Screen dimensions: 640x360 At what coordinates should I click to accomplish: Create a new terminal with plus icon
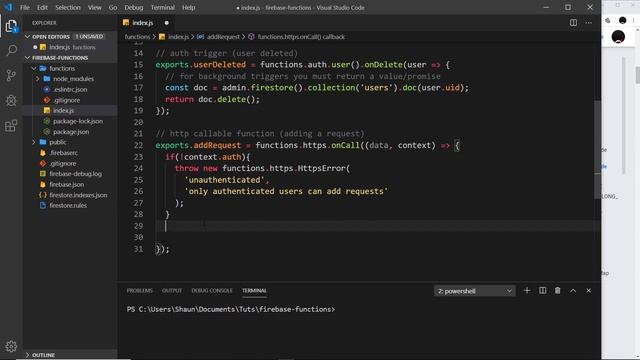click(527, 291)
